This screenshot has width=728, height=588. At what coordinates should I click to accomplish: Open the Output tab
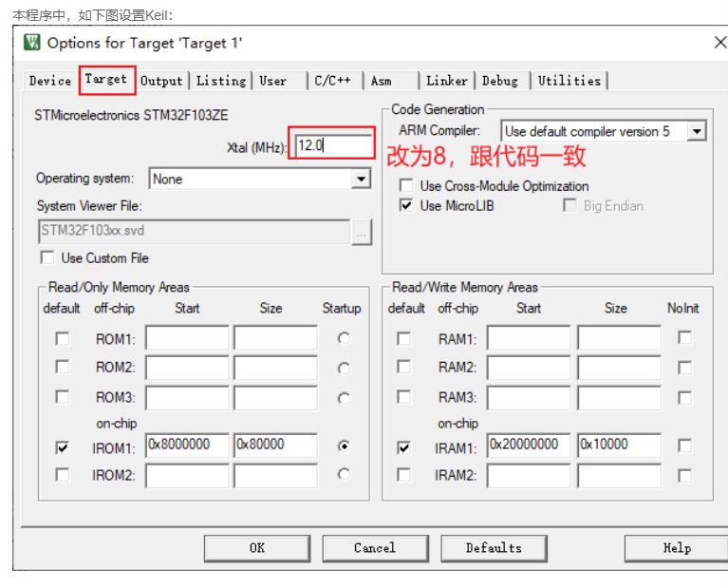coord(161,81)
